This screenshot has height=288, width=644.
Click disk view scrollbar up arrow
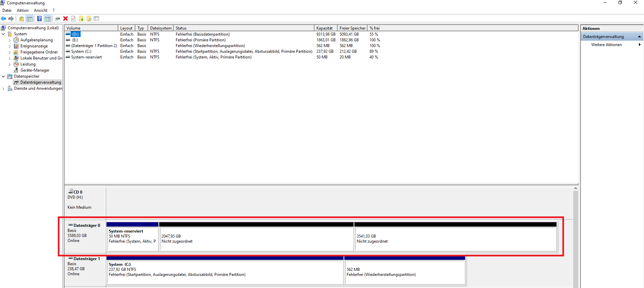coord(575,188)
